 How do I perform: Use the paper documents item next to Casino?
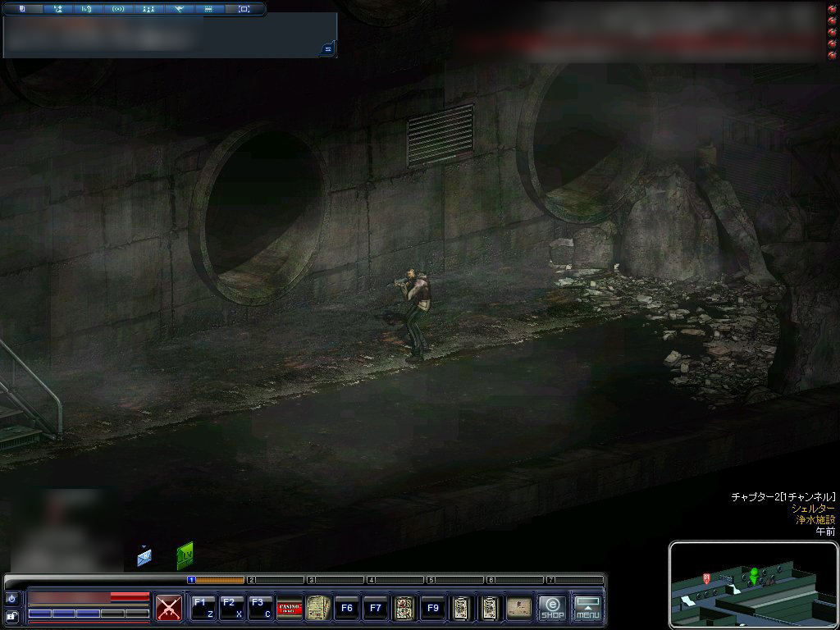point(318,608)
